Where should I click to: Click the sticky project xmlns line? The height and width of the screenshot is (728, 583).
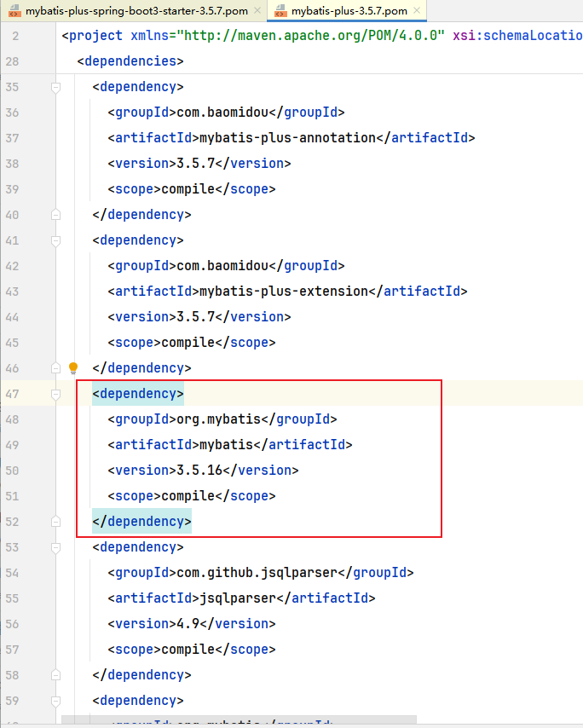pyautogui.click(x=321, y=36)
